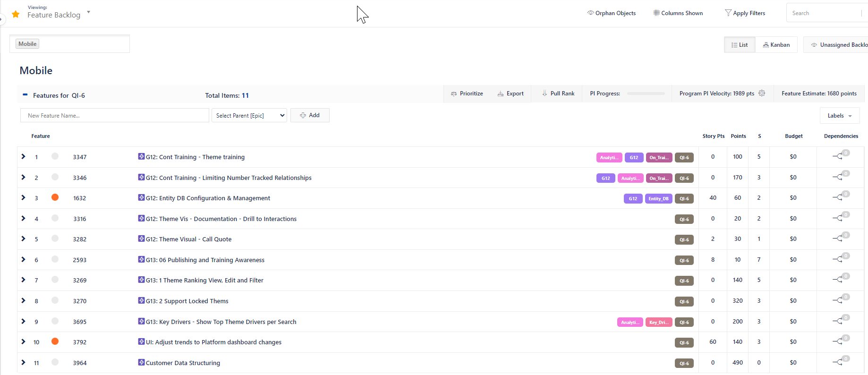Show Orphan Objects
Screen dimensions: 868x375
click(x=612, y=13)
